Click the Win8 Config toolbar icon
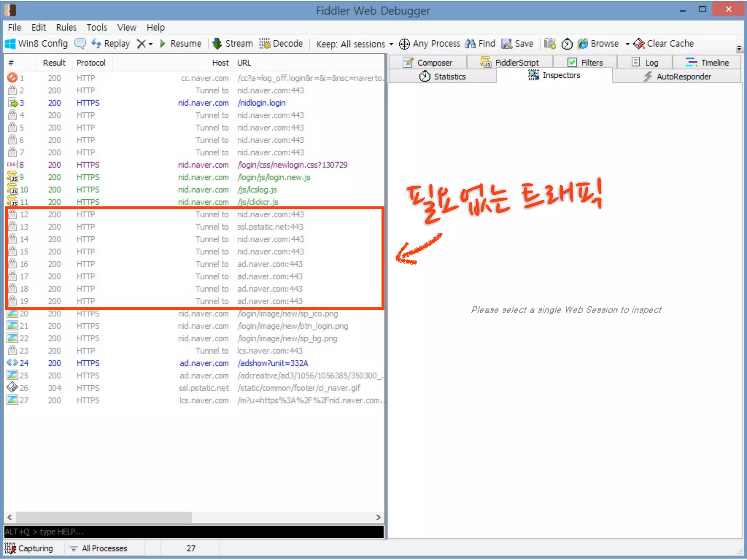This screenshot has height=560, width=747. [x=10, y=44]
